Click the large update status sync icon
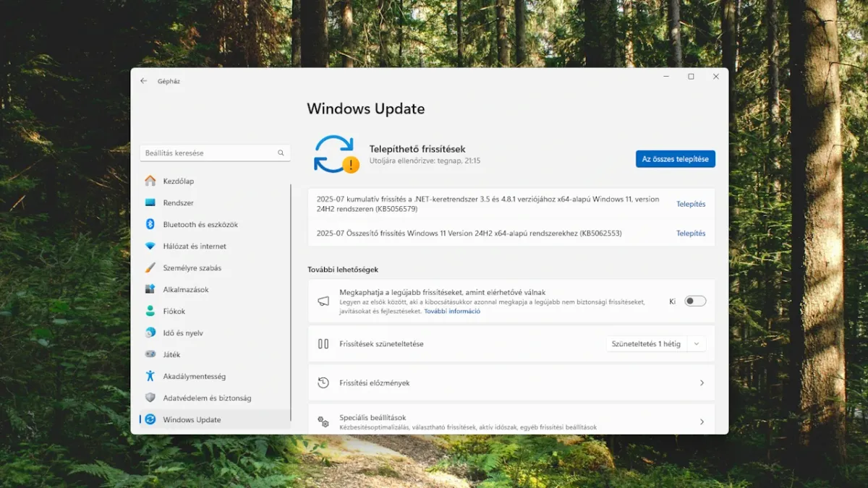This screenshot has height=488, width=868. (335, 154)
